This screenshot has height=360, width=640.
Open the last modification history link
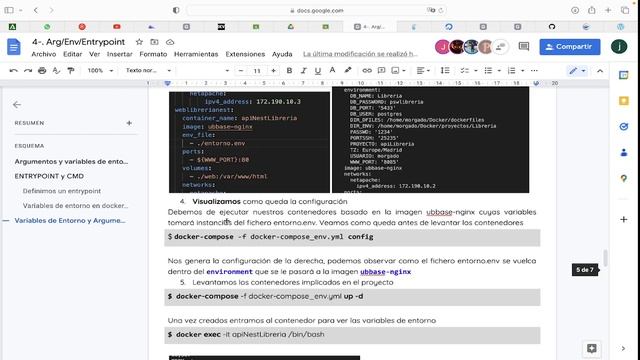point(360,54)
